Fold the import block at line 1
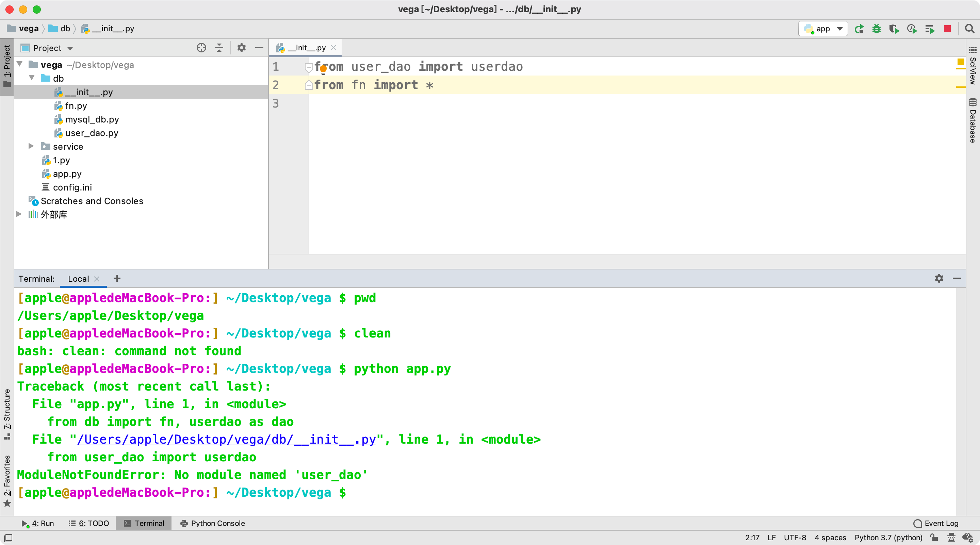Image resolution: width=980 pixels, height=545 pixels. pos(309,67)
